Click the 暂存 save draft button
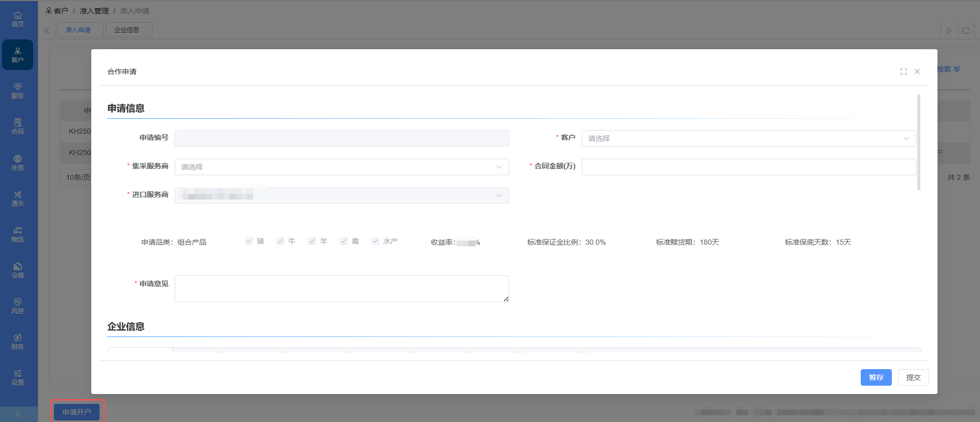Viewport: 980px width, 422px height. [876, 377]
